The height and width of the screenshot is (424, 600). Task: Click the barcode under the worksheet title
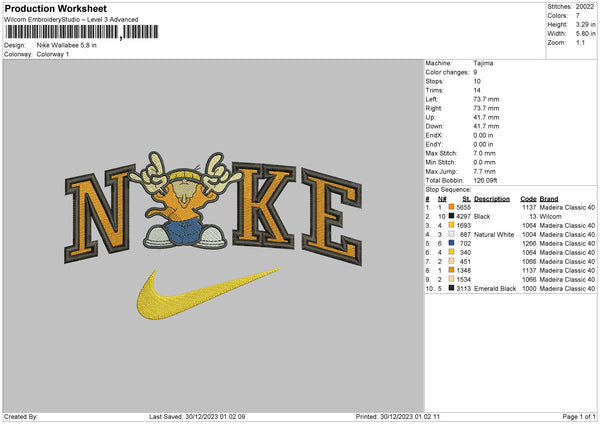tap(82, 32)
